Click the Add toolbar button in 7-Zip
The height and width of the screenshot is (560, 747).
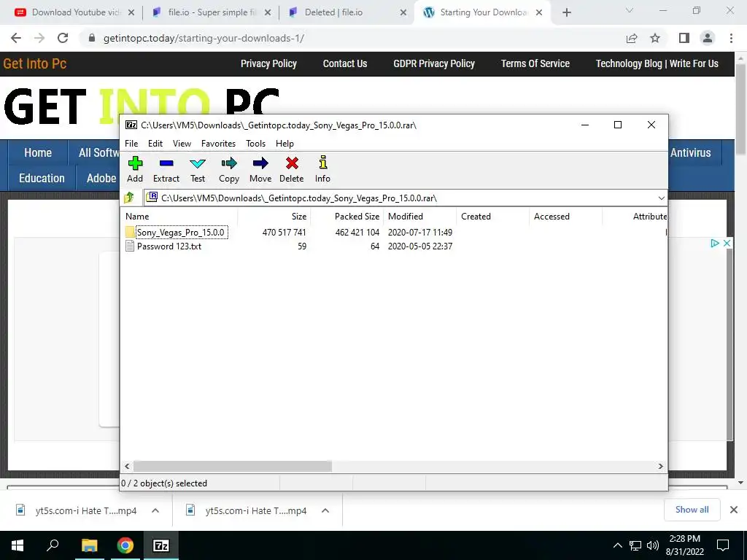[x=135, y=169]
